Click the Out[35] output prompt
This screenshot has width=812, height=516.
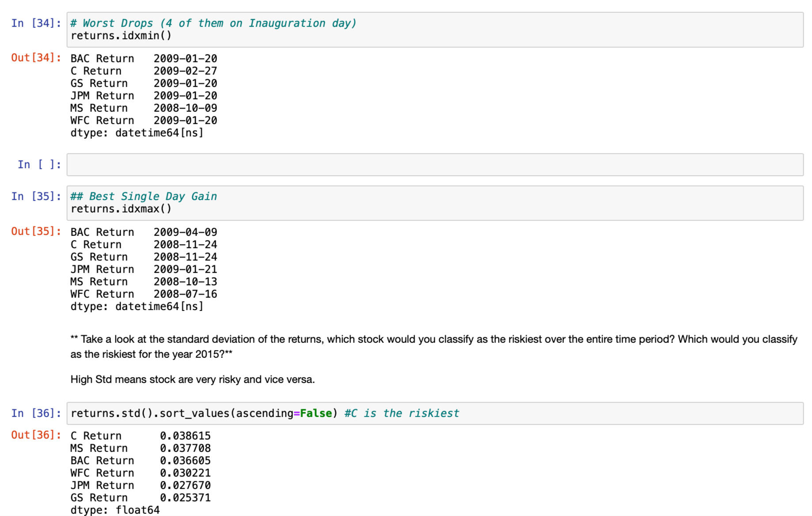click(36, 231)
